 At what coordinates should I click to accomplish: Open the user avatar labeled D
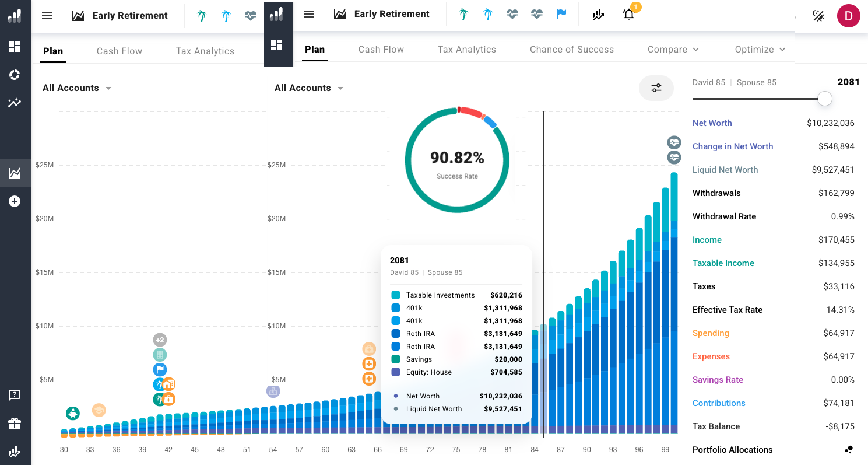click(849, 16)
